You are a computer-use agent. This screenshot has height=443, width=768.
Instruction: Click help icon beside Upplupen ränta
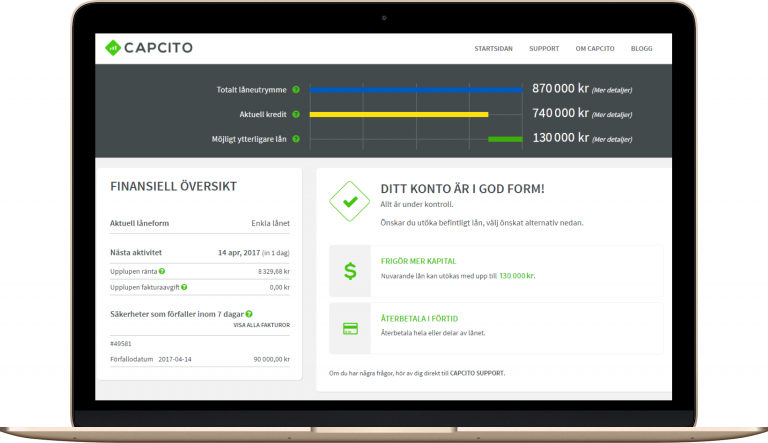(x=162, y=271)
